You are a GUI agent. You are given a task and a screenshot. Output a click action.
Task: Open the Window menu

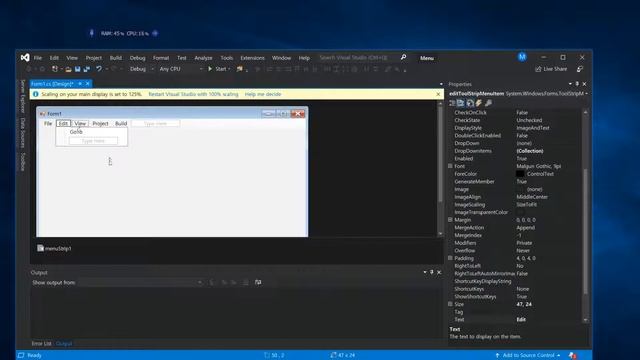(x=281, y=58)
